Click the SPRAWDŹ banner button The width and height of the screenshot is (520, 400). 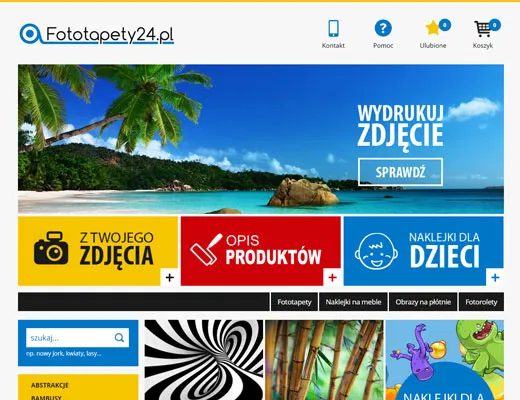(401, 172)
